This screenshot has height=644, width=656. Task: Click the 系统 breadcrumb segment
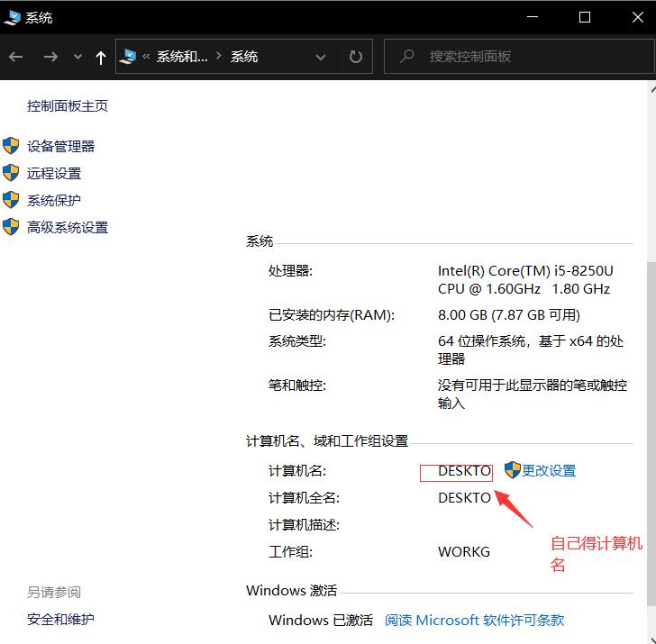pos(244,57)
